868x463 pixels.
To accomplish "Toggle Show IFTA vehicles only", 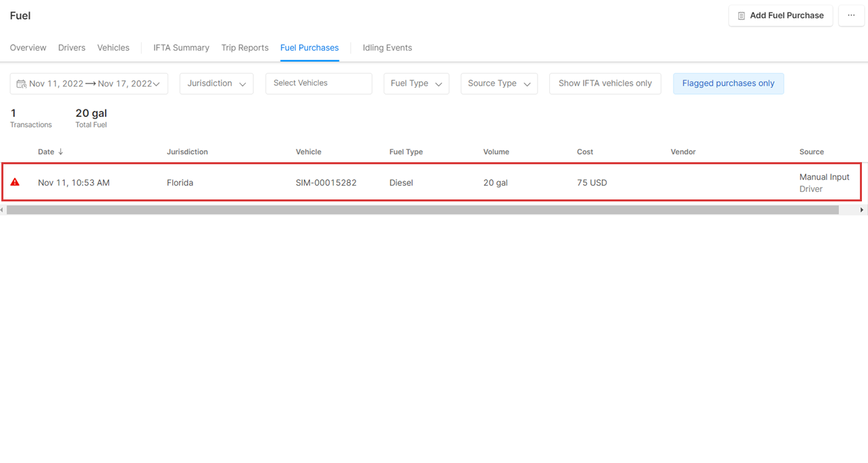I will point(605,84).
